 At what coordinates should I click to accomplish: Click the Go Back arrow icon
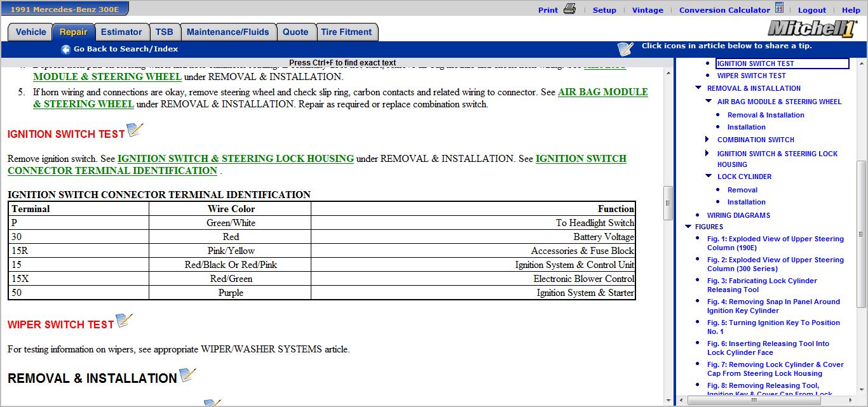pyautogui.click(x=65, y=50)
